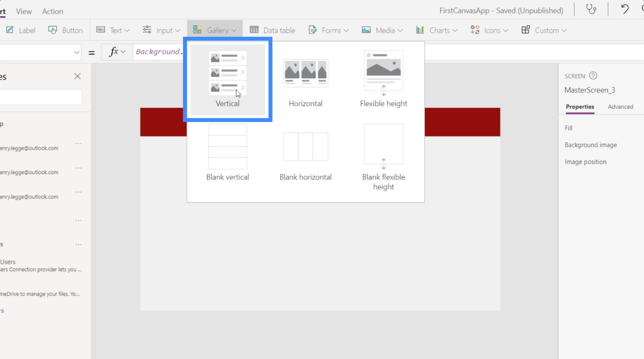Choose the Flexible height gallery

383,80
